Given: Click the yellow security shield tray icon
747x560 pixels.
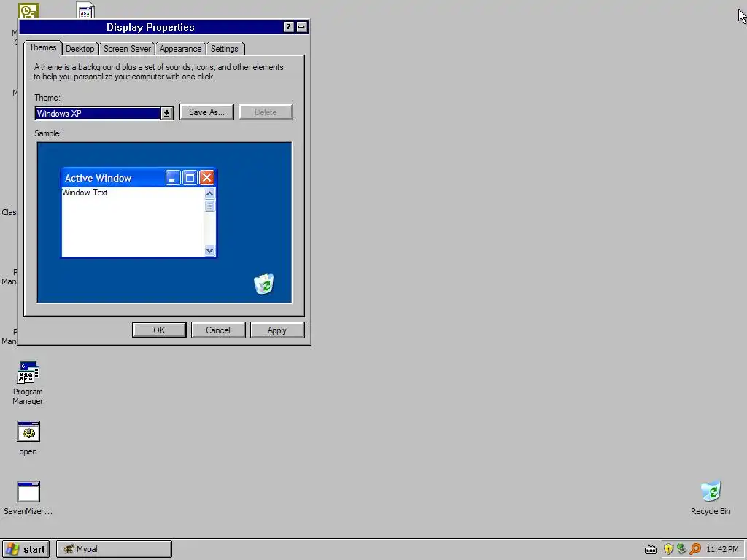Looking at the screenshot, I should coord(668,549).
